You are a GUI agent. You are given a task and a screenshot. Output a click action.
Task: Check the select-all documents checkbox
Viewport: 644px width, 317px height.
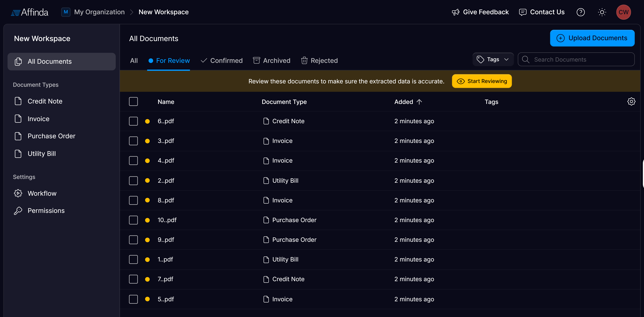[x=133, y=101]
